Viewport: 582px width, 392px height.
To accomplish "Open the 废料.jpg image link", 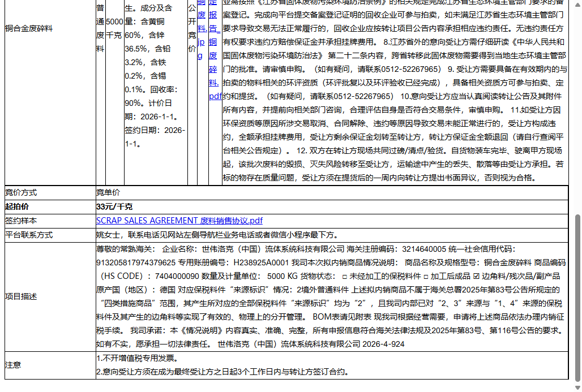I will 202,28.
